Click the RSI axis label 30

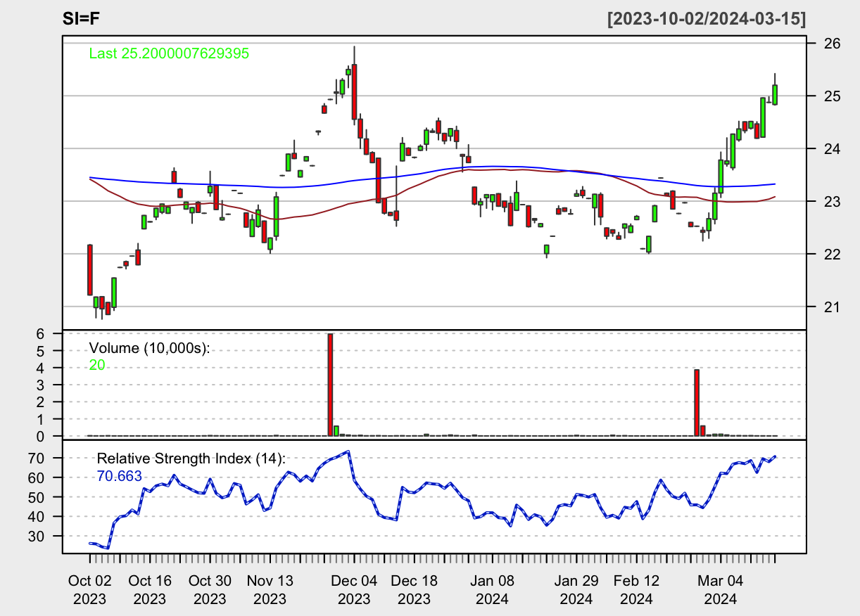click(37, 536)
